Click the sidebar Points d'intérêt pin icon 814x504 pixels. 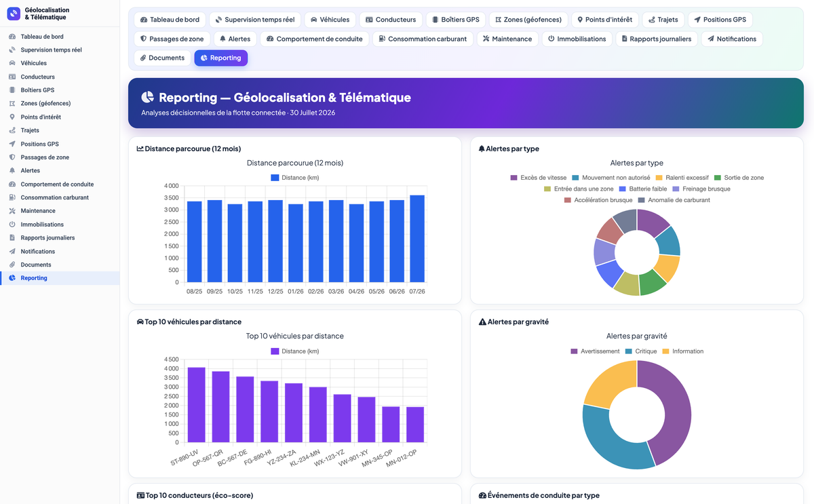(x=12, y=117)
